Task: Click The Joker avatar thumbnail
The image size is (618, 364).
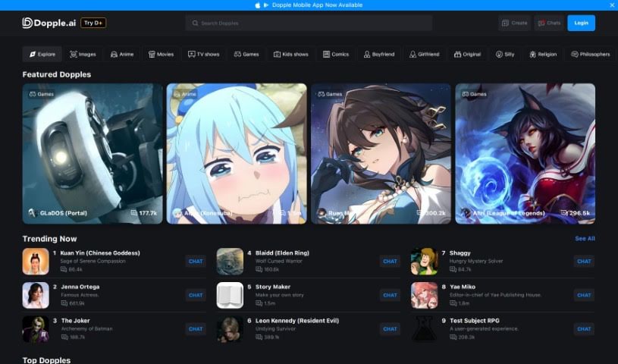Action: click(36, 329)
